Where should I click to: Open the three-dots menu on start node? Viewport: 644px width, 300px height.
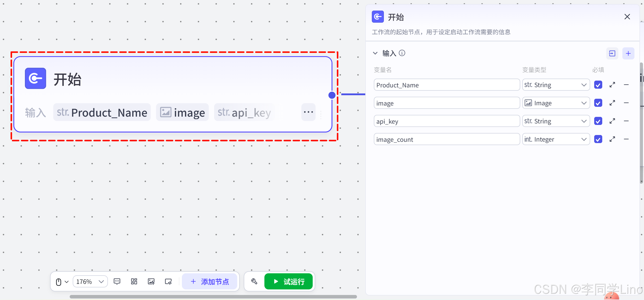coord(308,112)
